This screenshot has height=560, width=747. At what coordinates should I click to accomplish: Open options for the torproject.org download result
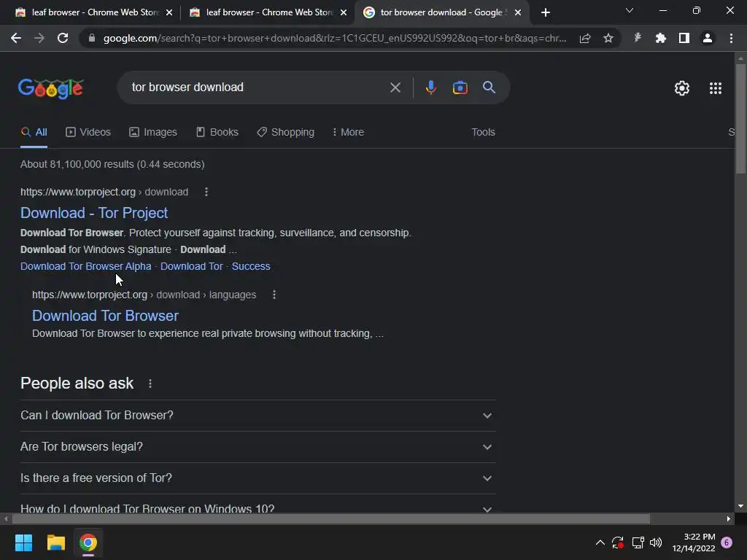coord(206,192)
